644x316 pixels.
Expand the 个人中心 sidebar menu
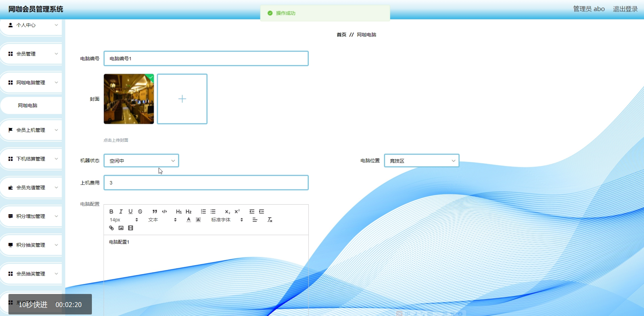[31, 25]
